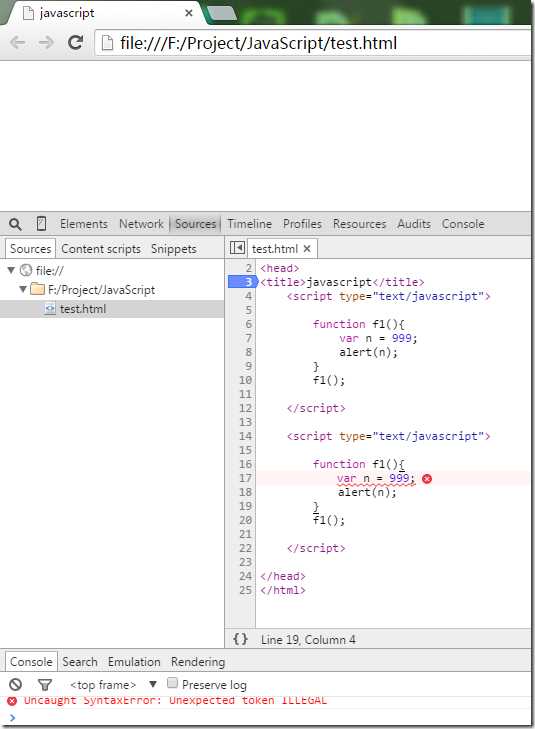Open a new browser tab
This screenshot has height=729, width=535.
pyautogui.click(x=222, y=14)
